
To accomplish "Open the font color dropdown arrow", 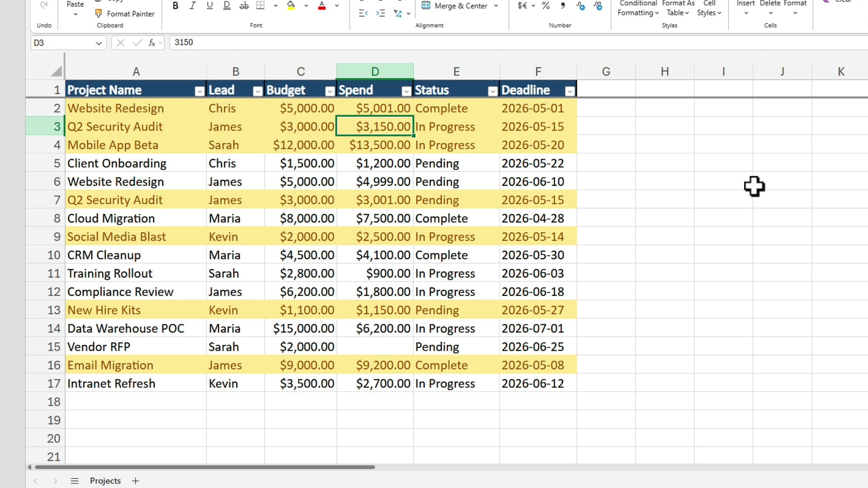I will coord(337,6).
